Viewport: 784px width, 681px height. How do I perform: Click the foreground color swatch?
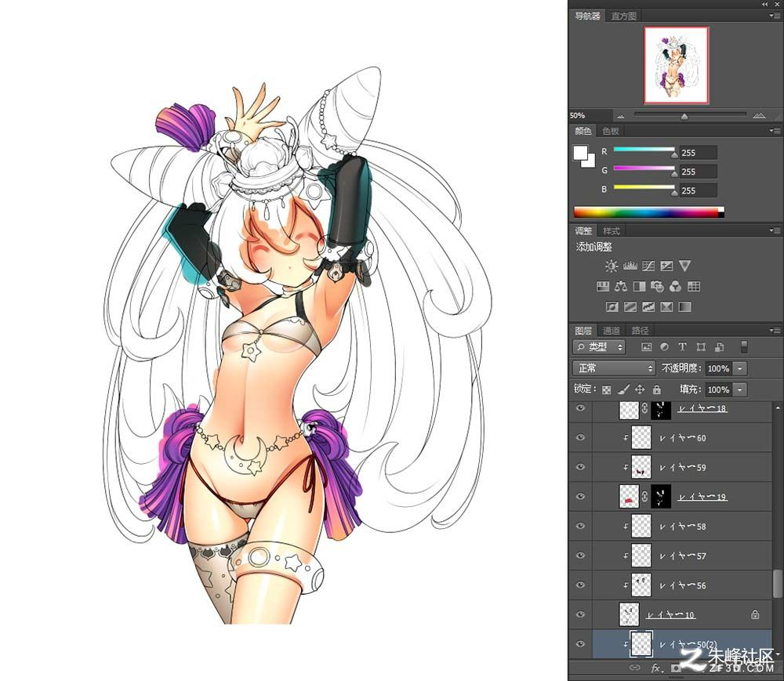pos(580,152)
